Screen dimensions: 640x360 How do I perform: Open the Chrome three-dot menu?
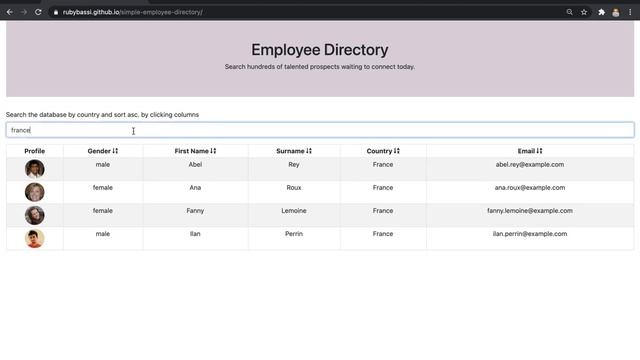pos(630,12)
